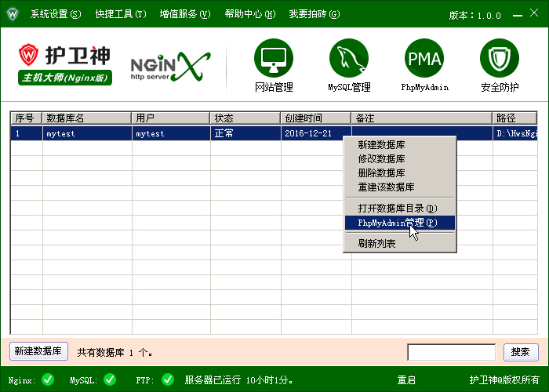This screenshot has height=392, width=549.
Task: Click the MySQL status green checkmark
Action: click(x=110, y=379)
